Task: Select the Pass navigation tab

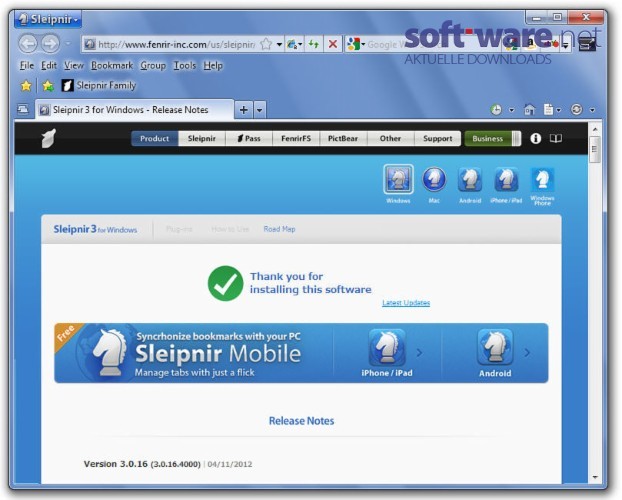Action: (x=249, y=138)
